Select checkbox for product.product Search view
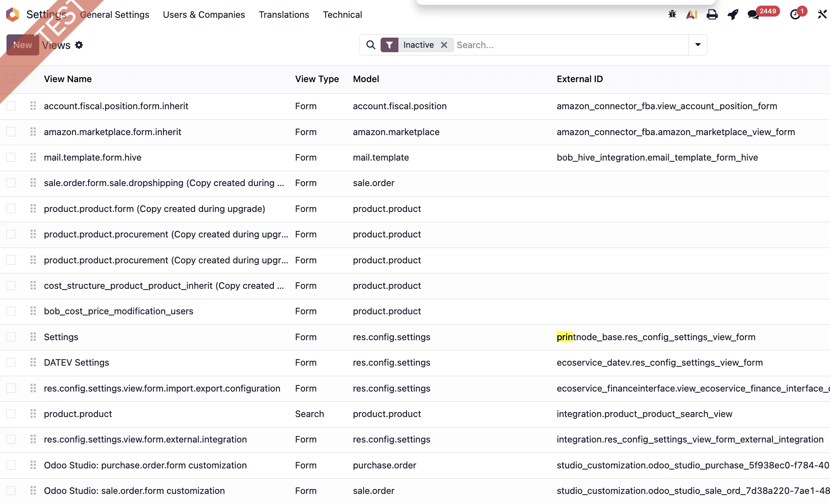The image size is (830, 504). point(11,414)
